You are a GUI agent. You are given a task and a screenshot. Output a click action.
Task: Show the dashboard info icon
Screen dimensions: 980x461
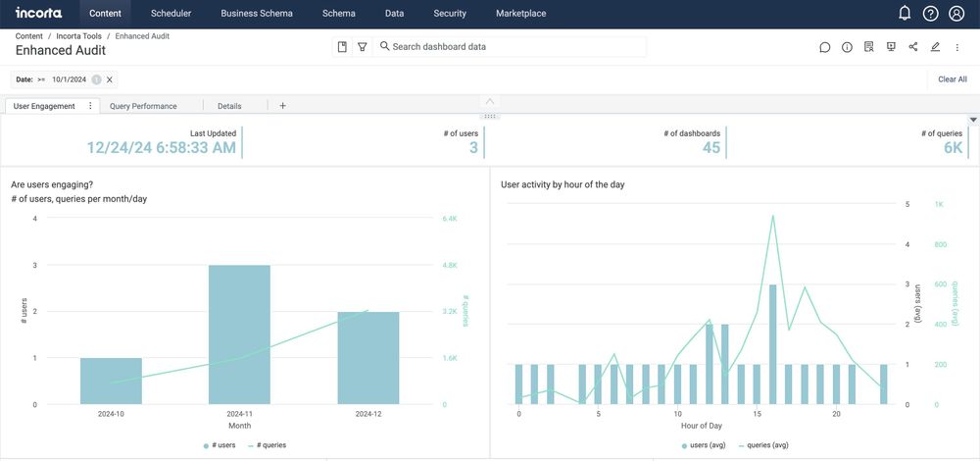coord(847,47)
